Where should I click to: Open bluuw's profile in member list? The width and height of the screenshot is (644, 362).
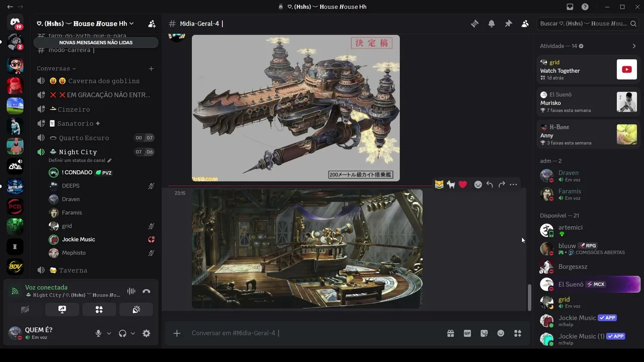pos(588,248)
